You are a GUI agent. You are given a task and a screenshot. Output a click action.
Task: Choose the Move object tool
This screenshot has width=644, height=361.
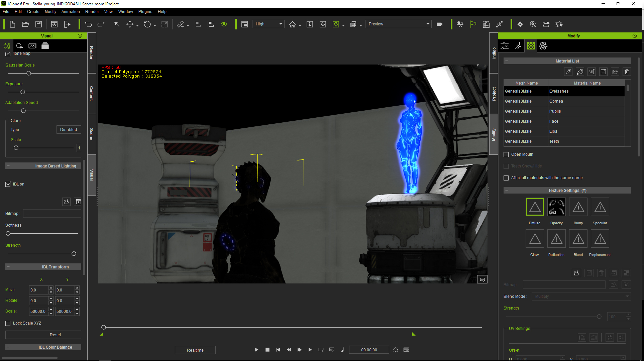130,24
